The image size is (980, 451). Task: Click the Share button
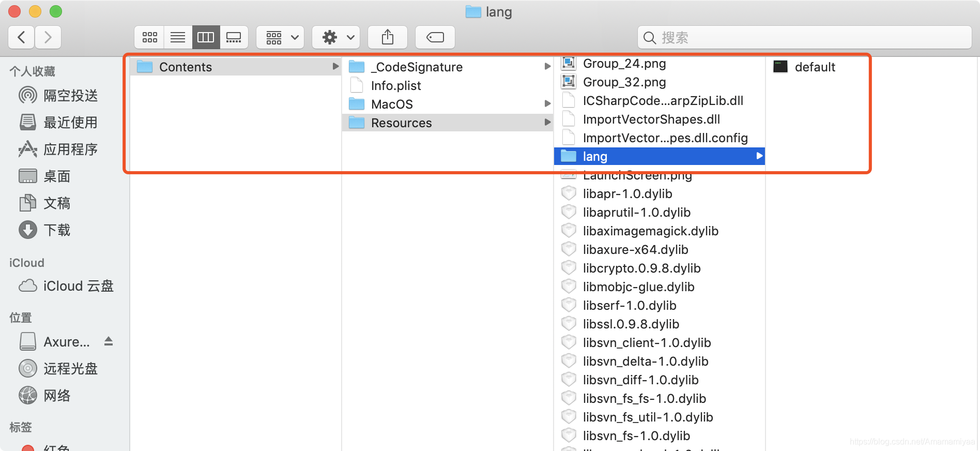388,37
